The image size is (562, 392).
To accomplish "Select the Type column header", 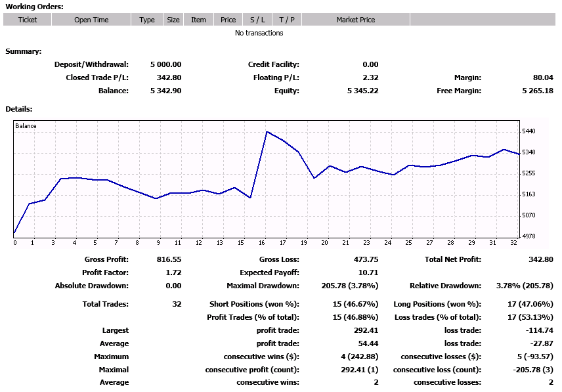I will click(147, 20).
